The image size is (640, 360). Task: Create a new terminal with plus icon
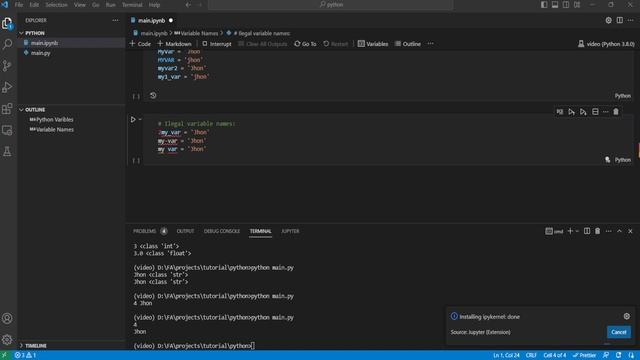(x=570, y=231)
